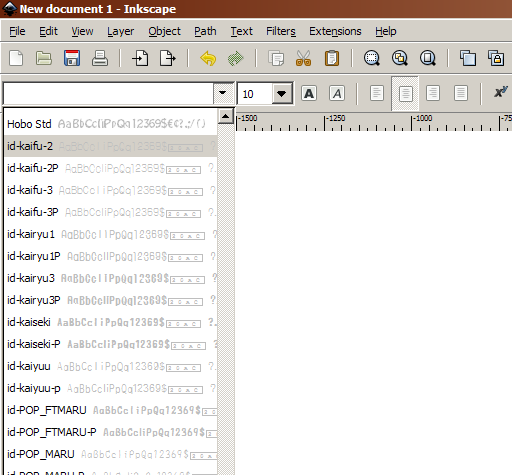512x475 pixels.
Task: Select the id-kaiseki-P font
Action: 111,344
